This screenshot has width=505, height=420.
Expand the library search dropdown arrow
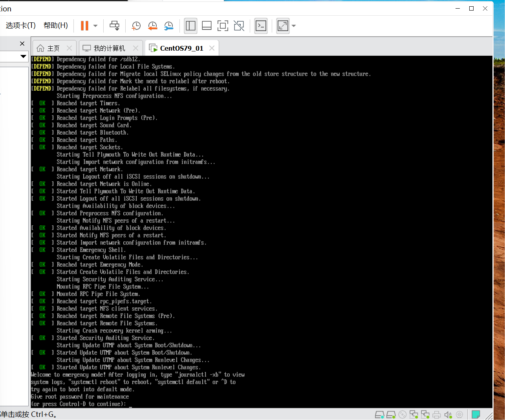click(x=23, y=57)
